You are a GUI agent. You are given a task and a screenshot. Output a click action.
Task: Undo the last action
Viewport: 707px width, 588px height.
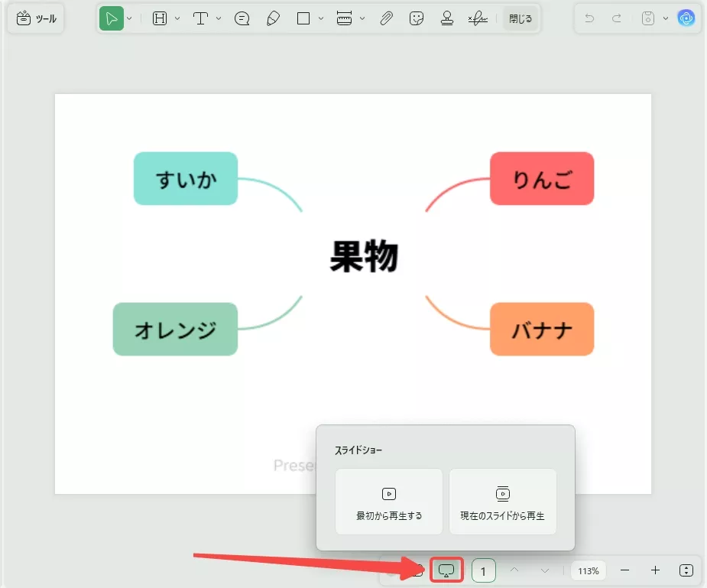tap(589, 18)
